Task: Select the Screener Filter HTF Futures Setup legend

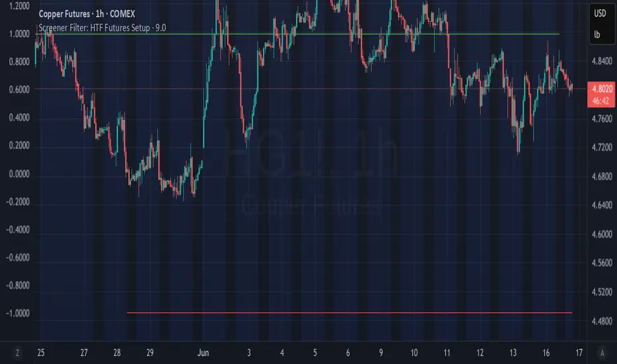Action: (102, 28)
